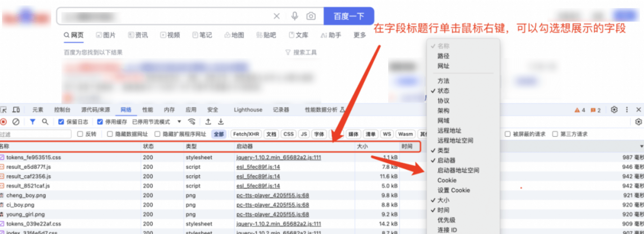Click the device toolbar toggle icon
644x234 pixels.
point(16,110)
